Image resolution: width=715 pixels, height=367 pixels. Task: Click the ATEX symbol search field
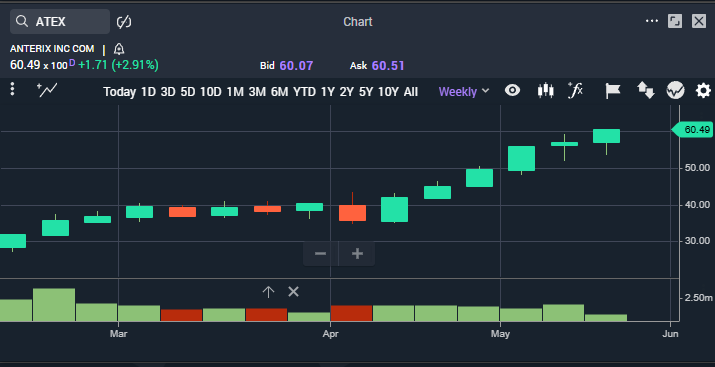[60, 21]
